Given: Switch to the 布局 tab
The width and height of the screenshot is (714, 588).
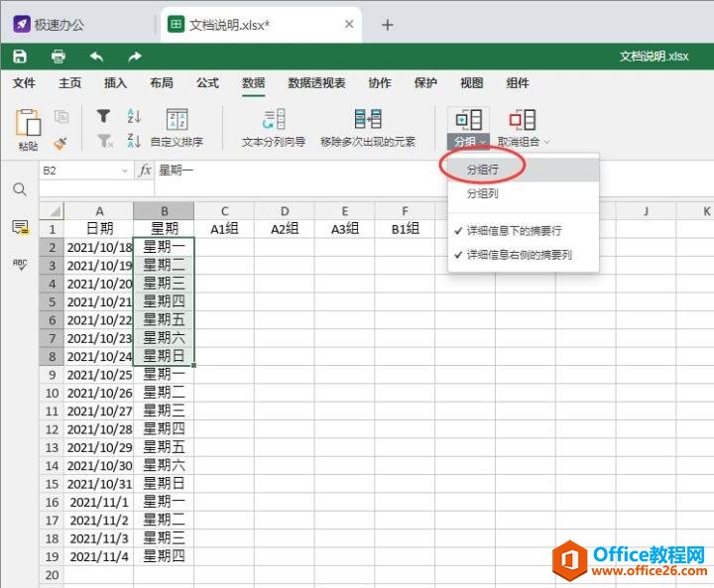Looking at the screenshot, I should pyautogui.click(x=162, y=83).
